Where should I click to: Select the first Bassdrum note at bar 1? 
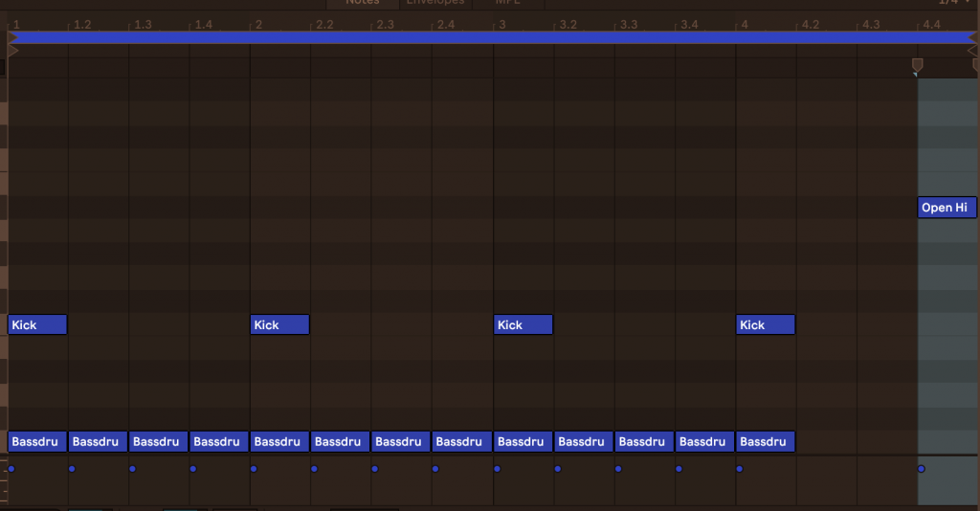pos(37,442)
